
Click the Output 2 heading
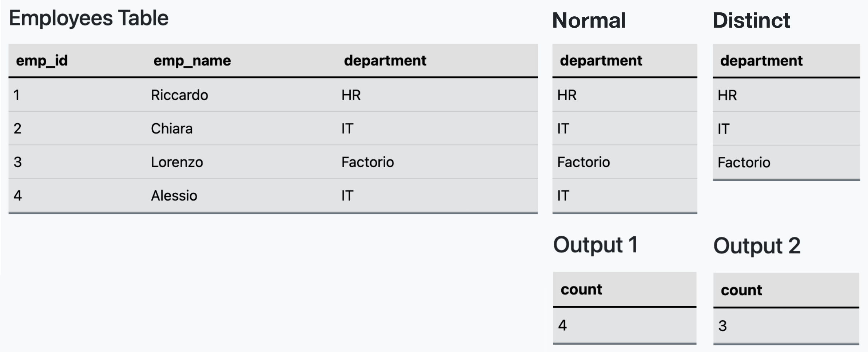point(757,246)
